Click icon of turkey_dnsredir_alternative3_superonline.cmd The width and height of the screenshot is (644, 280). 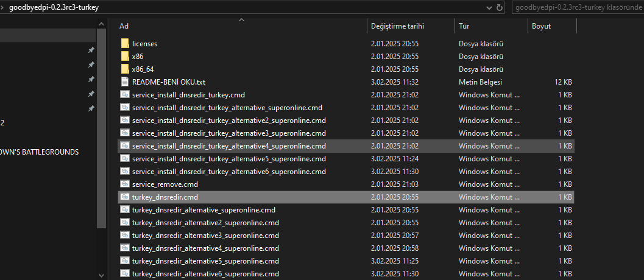point(125,235)
